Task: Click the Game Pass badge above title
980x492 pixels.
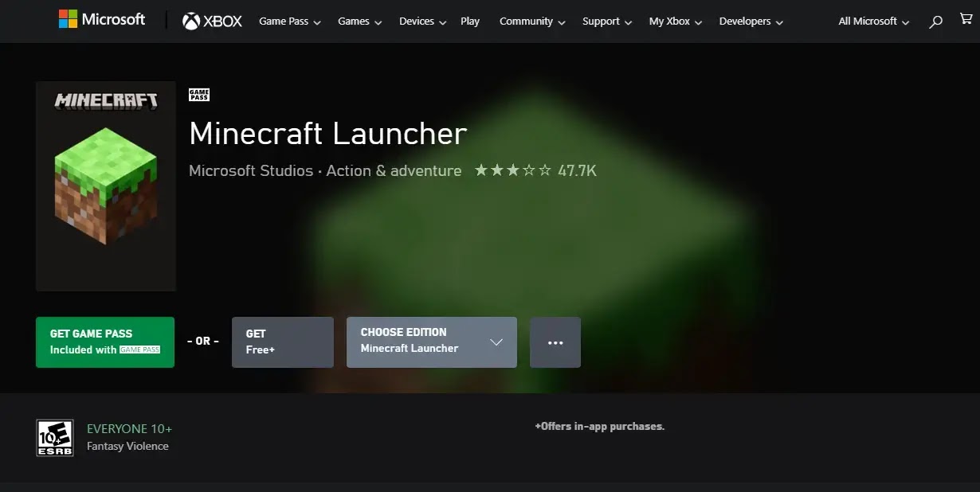Action: click(199, 95)
